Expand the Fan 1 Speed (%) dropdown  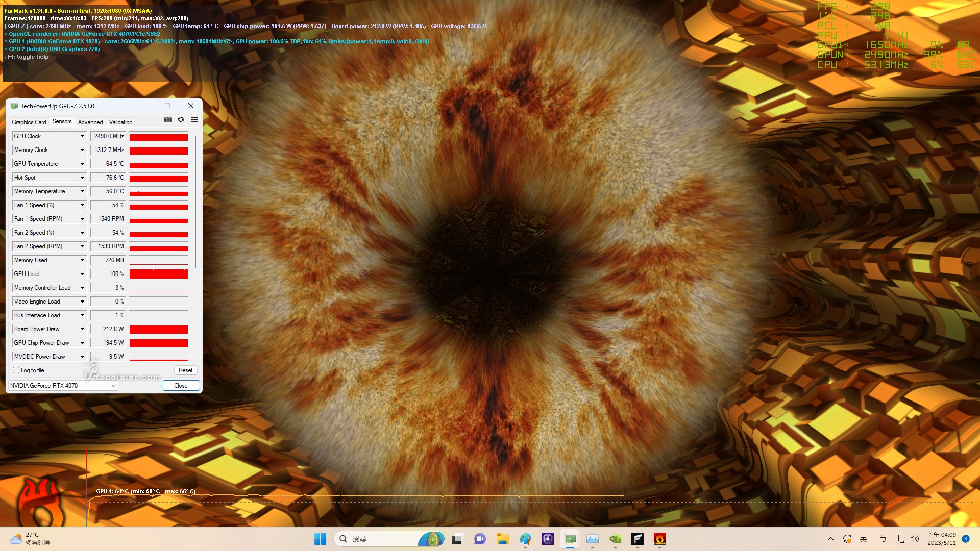click(x=82, y=205)
